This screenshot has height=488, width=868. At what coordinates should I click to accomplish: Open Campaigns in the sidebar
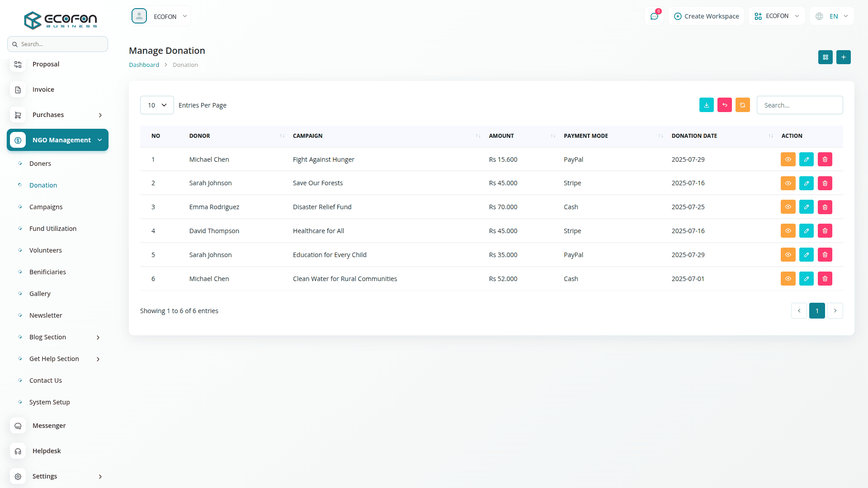pos(46,207)
